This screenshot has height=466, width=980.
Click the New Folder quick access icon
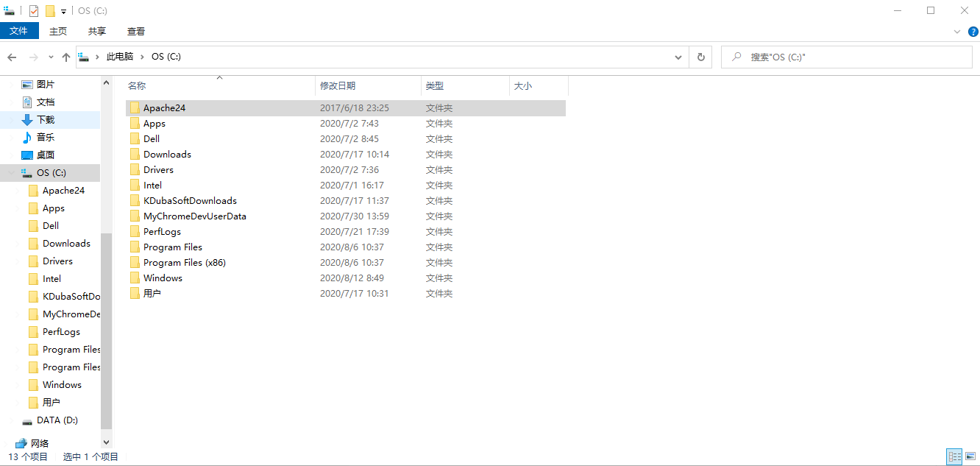(x=49, y=10)
